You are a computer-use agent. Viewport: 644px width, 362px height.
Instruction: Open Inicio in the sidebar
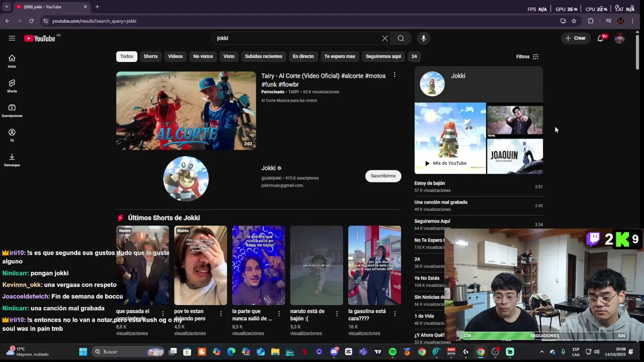pos(12,61)
